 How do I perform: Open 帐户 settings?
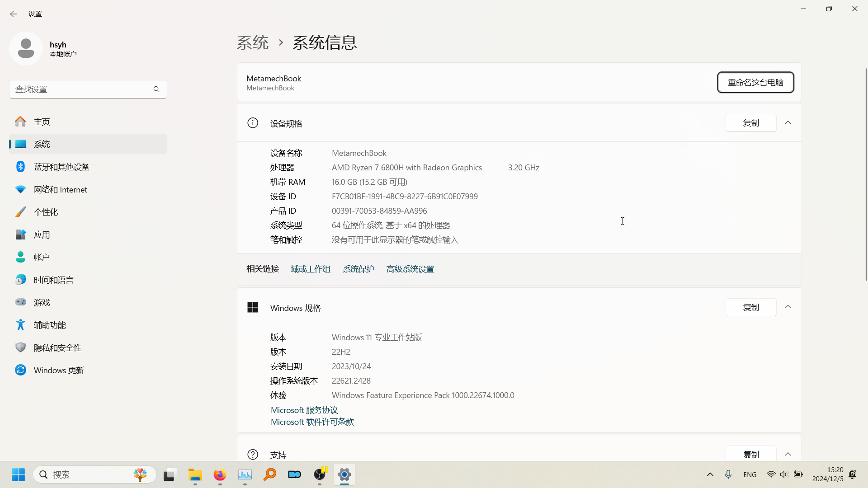tap(88, 257)
